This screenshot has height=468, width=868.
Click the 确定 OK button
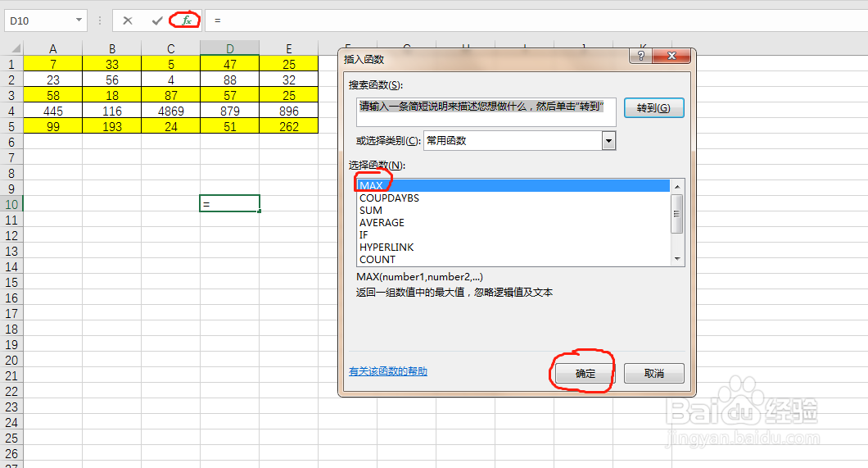tap(585, 373)
